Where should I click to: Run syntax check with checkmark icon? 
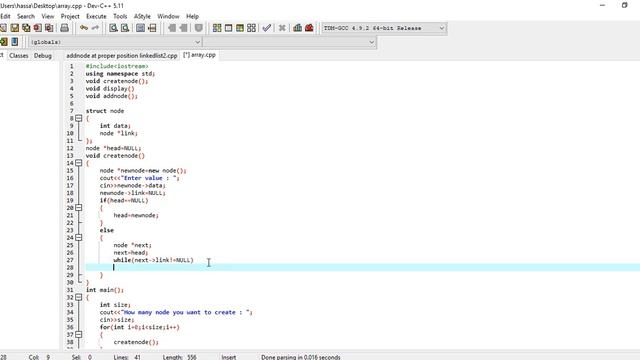tap(267, 28)
